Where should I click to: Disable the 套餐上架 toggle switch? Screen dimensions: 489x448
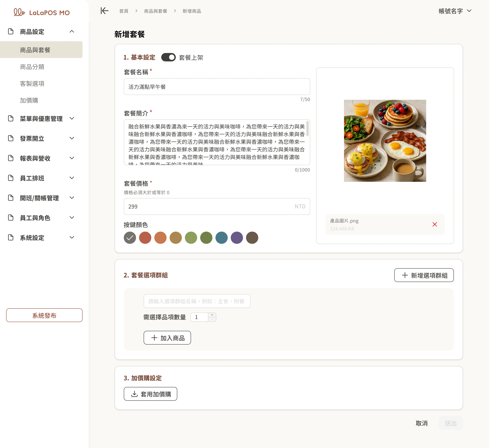tap(168, 57)
